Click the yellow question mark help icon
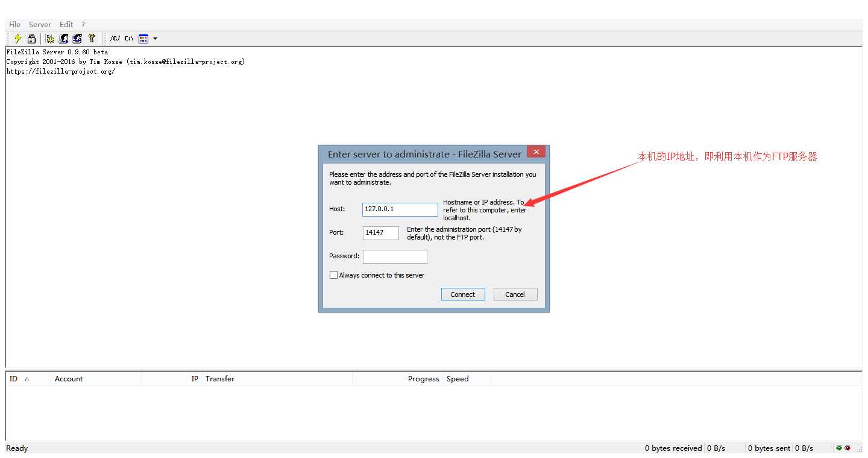 [92, 39]
